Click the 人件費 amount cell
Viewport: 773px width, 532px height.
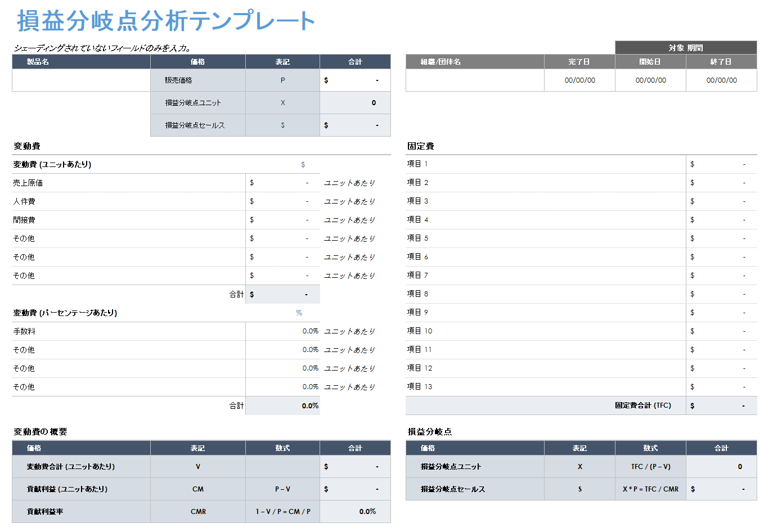(x=282, y=201)
